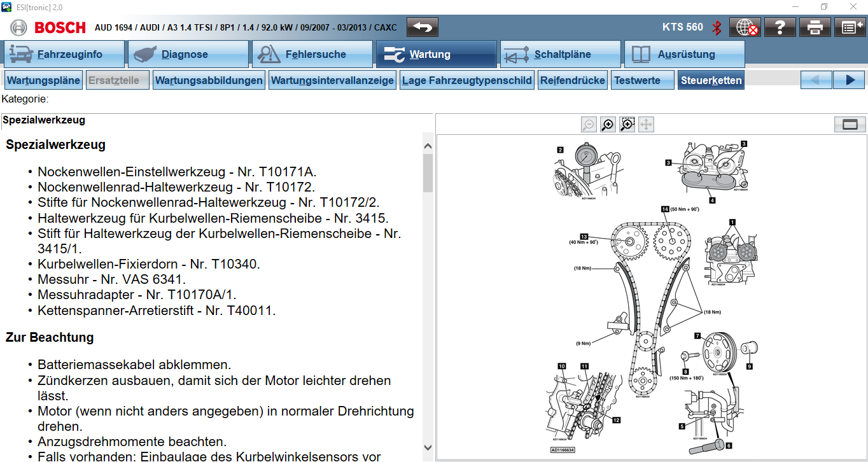Click the scroll-down arrow of text panel
The height and width of the screenshot is (462, 868).
(428, 448)
